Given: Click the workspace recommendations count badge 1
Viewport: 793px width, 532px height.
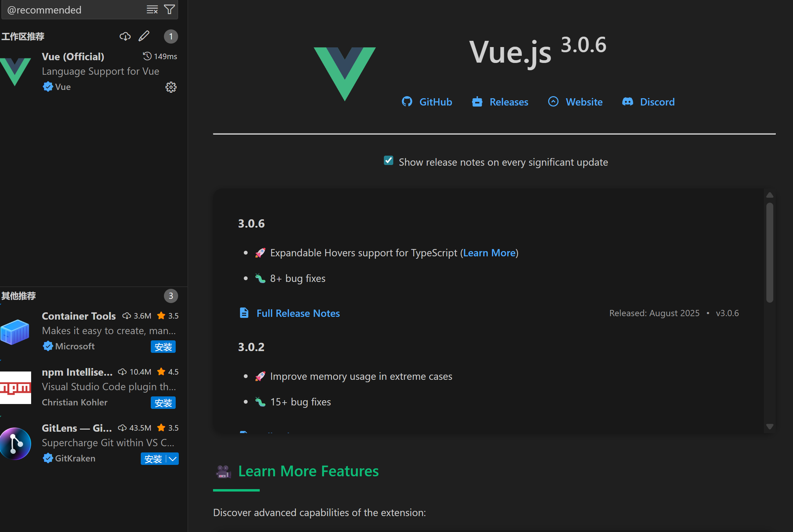Looking at the screenshot, I should coord(171,36).
